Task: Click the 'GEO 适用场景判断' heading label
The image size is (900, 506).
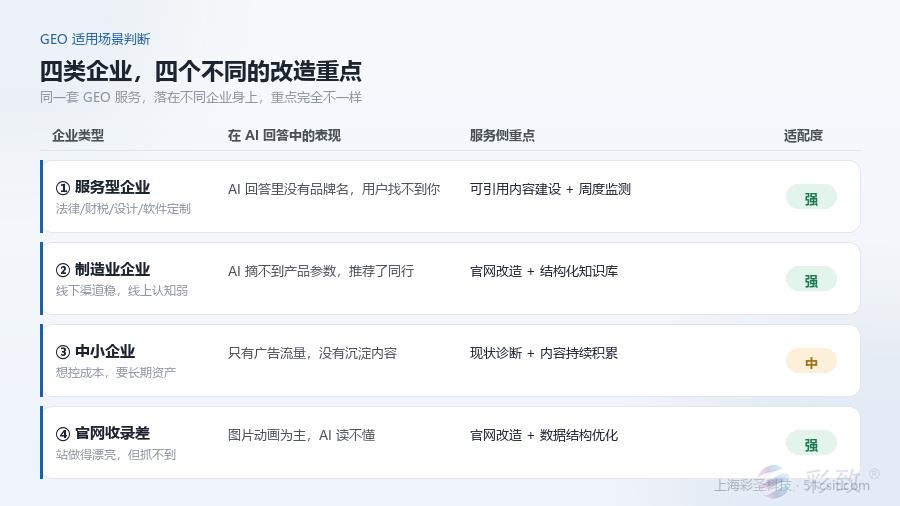Action: [x=95, y=39]
